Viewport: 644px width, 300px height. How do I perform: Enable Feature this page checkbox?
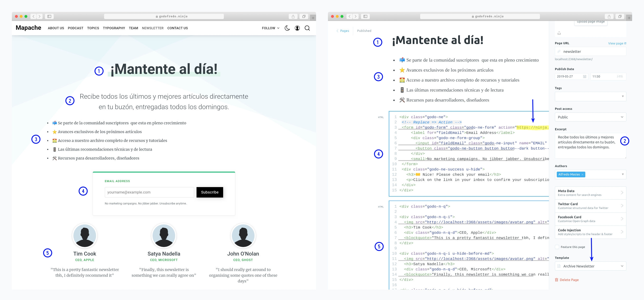click(557, 247)
